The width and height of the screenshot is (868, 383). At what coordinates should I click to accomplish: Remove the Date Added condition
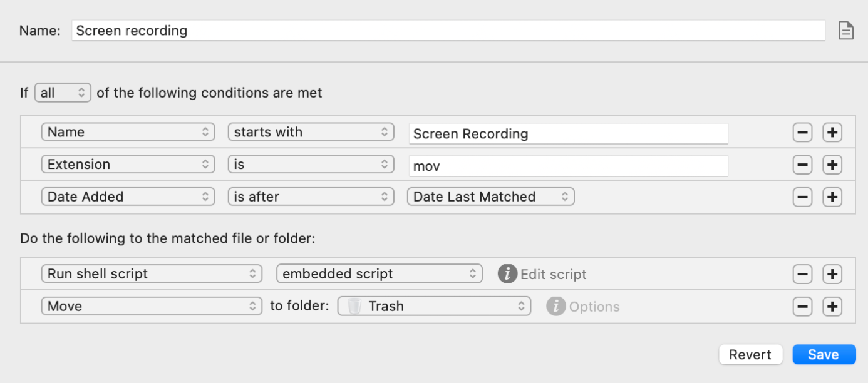click(x=802, y=197)
